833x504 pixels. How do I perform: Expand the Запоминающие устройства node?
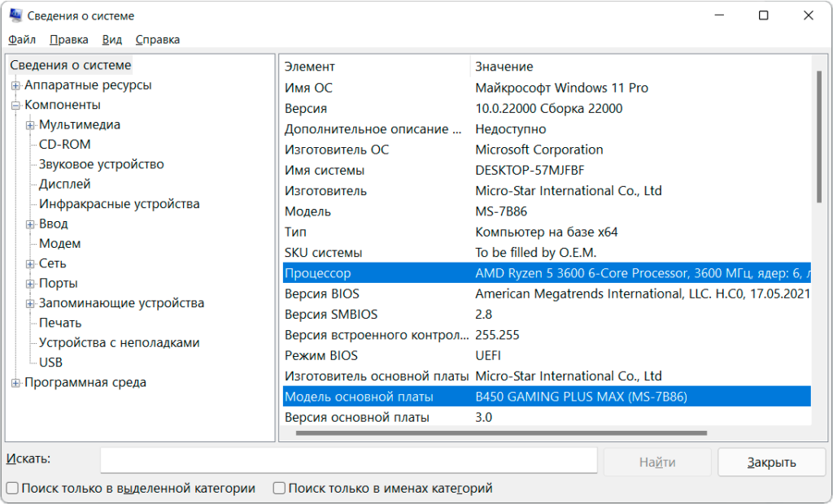click(x=30, y=304)
